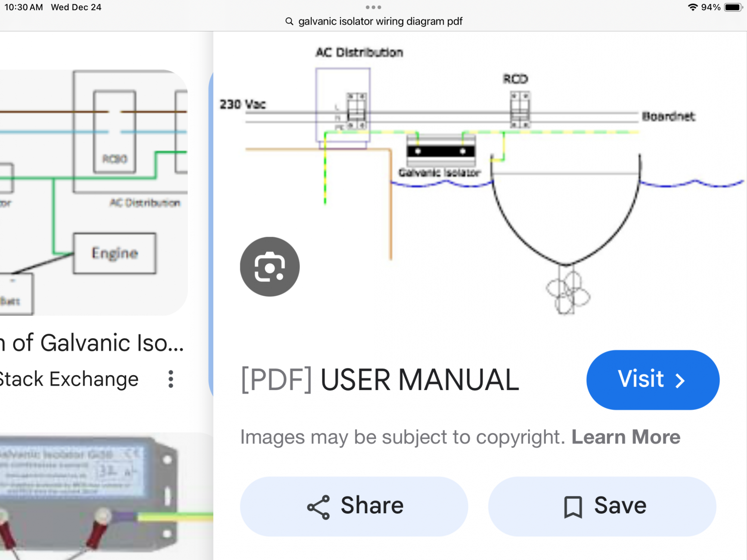The image size is (747, 560).
Task: Open the [PDF] USER MANUAL title link
Action: (x=380, y=380)
